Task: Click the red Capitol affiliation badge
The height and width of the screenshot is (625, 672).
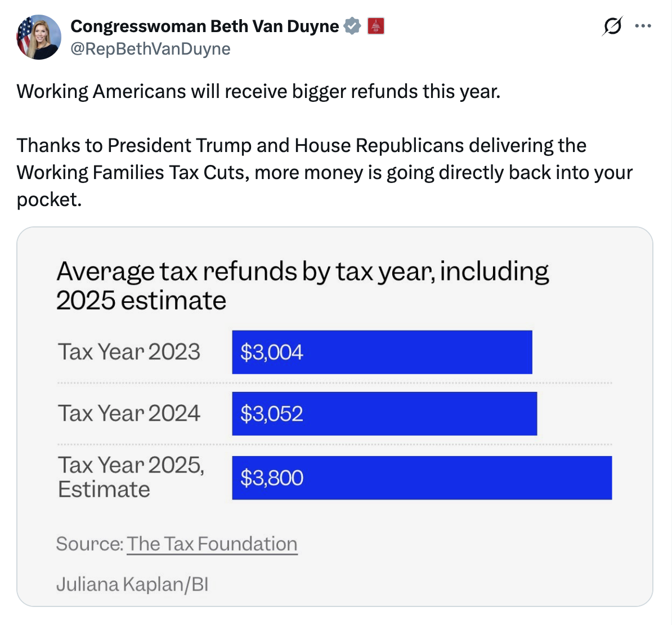Action: (x=376, y=26)
